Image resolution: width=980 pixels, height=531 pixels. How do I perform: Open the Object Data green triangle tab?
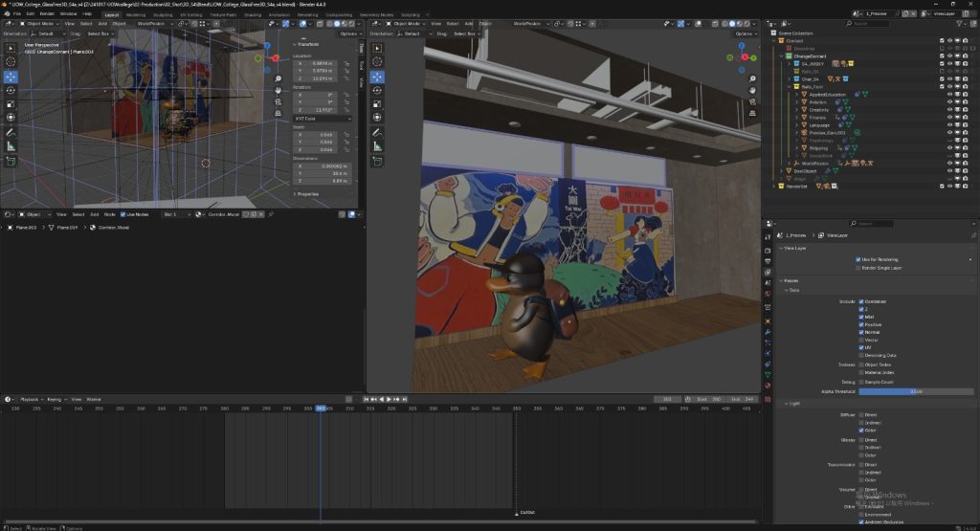pos(768,374)
